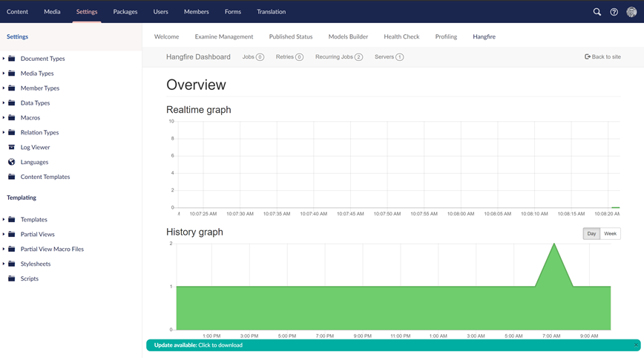Switch to the Profiling tab
The image size is (644, 358).
point(446,36)
